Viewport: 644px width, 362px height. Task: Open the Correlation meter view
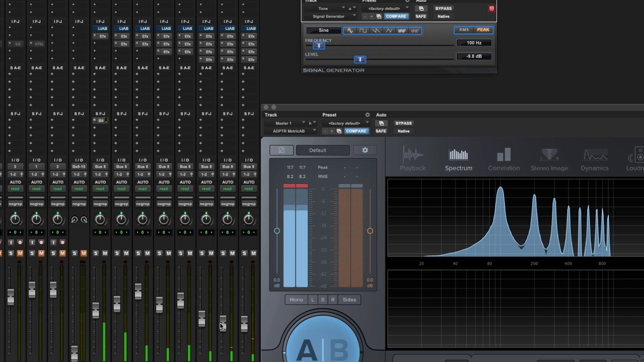[x=504, y=160]
